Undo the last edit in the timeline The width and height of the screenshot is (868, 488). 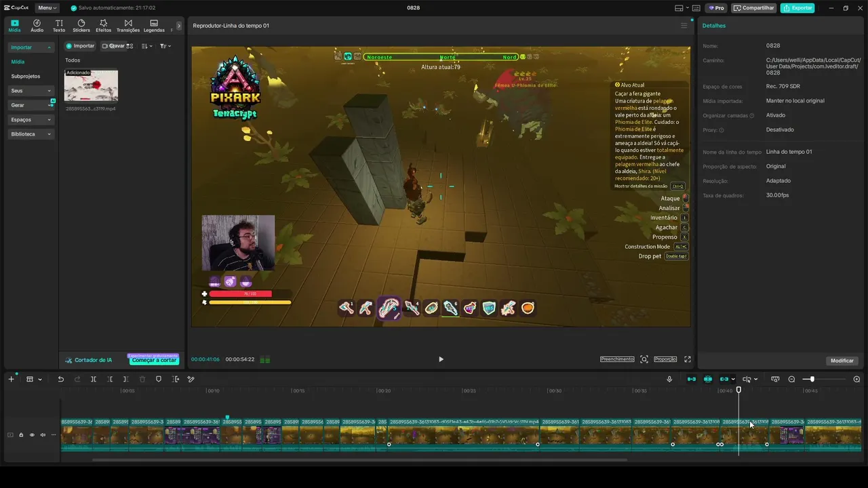pyautogui.click(x=60, y=379)
